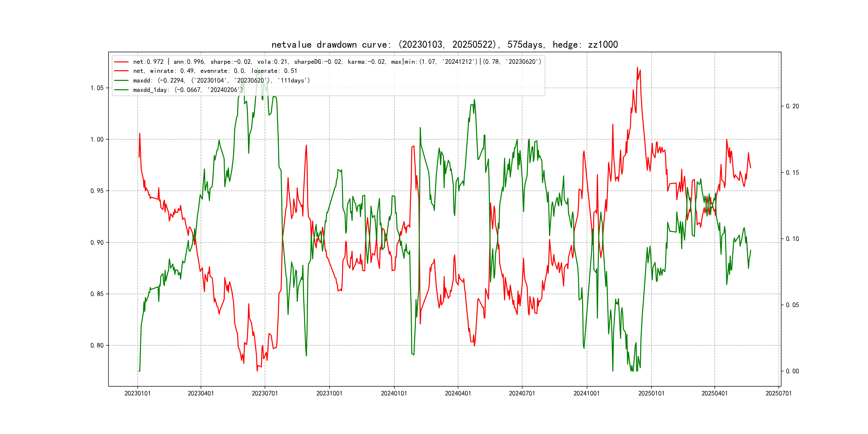Image resolution: width=868 pixels, height=434 pixels.
Task: Click the maxdd_1day legend label
Action: [x=188, y=90]
